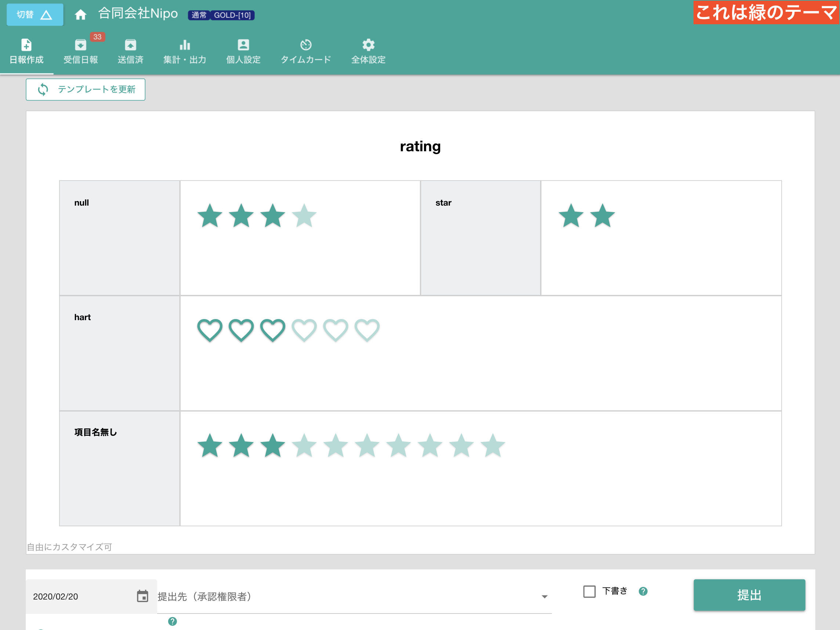
Task: Click the 自由にカスタマイズ可 footer text
Action: (x=69, y=547)
